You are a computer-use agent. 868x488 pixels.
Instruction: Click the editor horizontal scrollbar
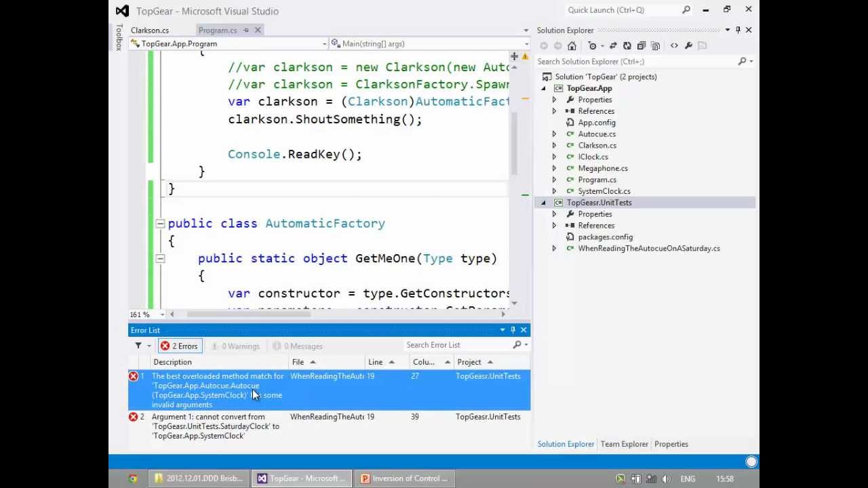tap(338, 314)
